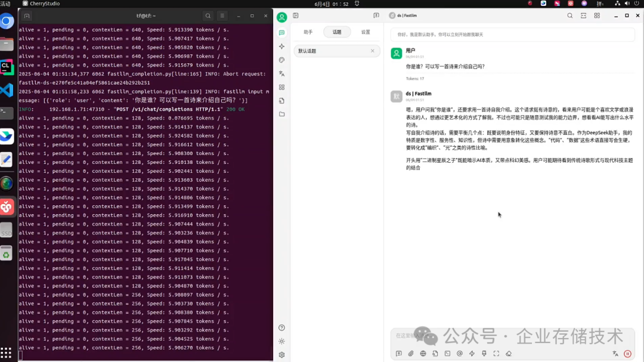Attach a file with the paperclip icon
This screenshot has width=644, height=362.
(x=411, y=354)
